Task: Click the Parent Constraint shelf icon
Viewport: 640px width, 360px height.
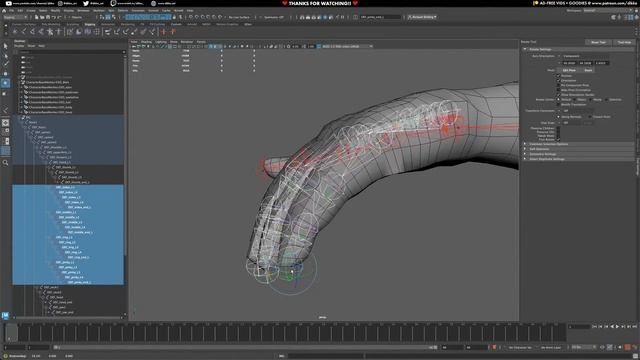Action: pyautogui.click(x=108, y=31)
